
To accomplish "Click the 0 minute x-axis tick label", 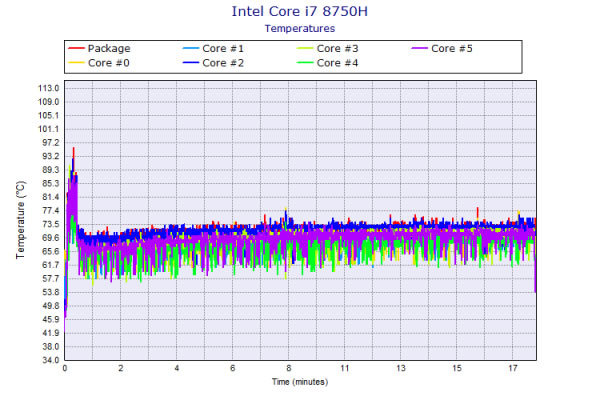I will [65, 368].
